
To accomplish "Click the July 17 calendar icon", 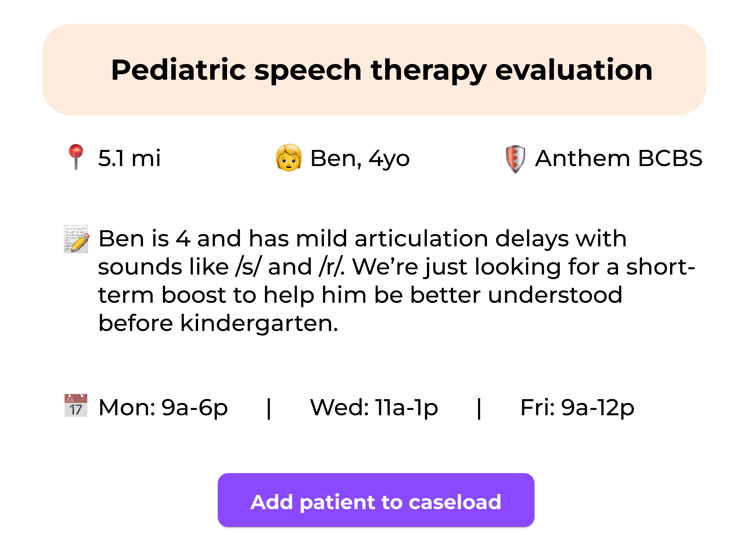I will [76, 405].
